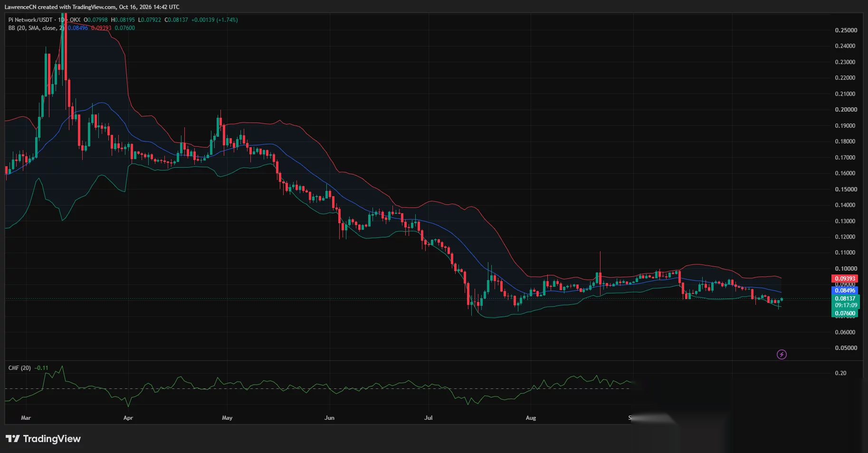Click the 0.20 CMF axis label
Image resolution: width=868 pixels, height=453 pixels.
[840, 373]
